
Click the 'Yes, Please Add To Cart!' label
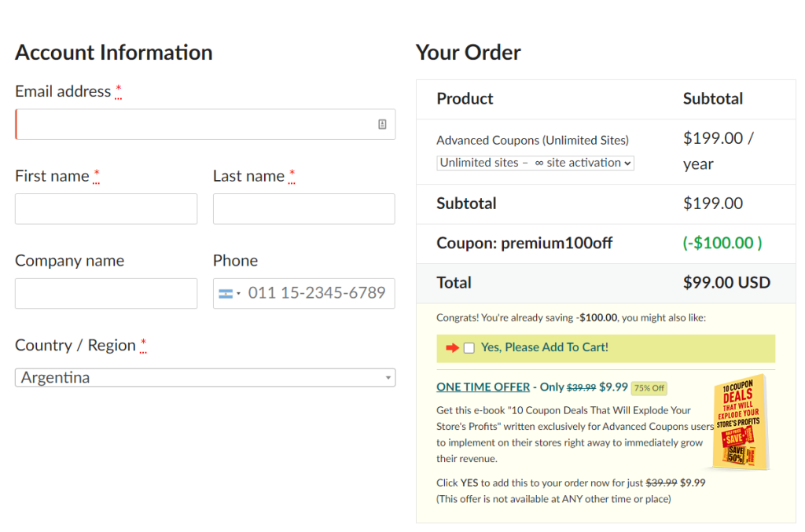544,347
